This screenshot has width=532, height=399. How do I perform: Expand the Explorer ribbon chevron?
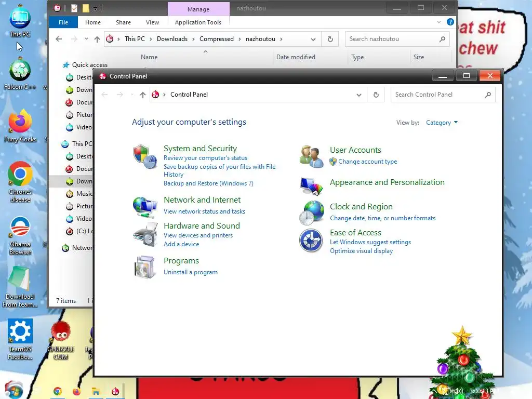[x=438, y=22]
